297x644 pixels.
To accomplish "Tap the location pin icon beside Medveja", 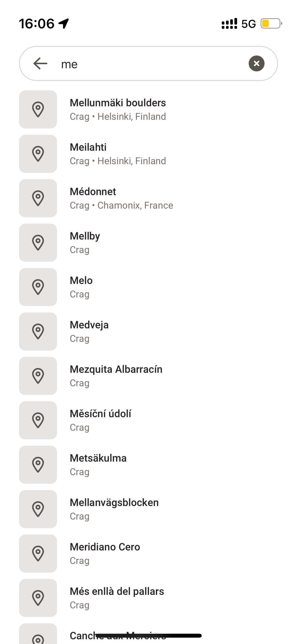I will click(38, 332).
